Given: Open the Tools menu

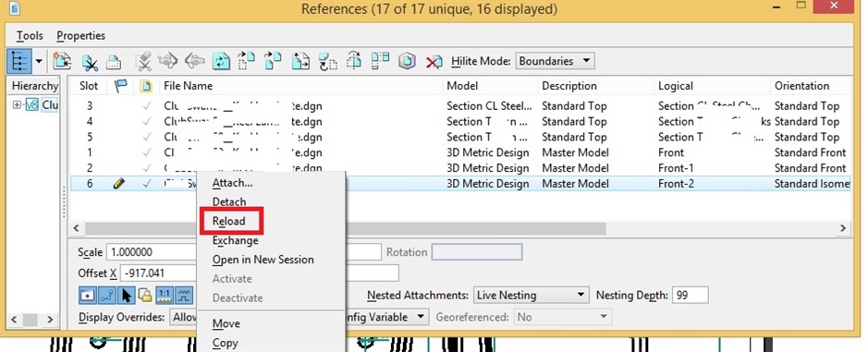Looking at the screenshot, I should [x=30, y=35].
